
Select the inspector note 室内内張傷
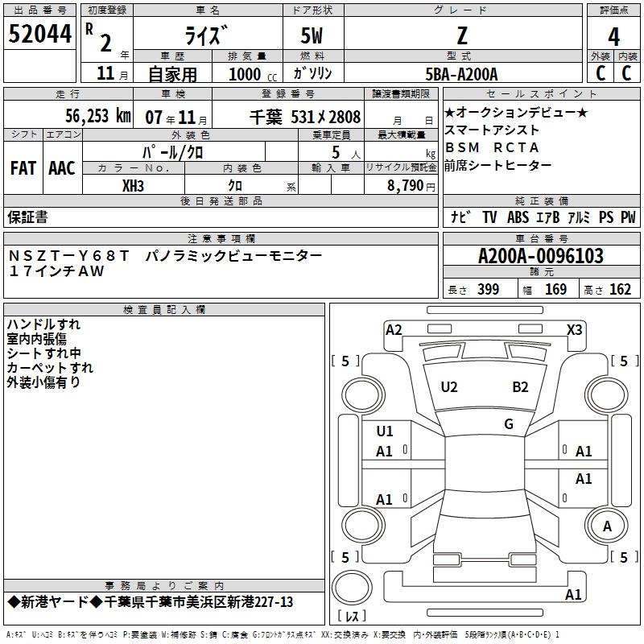coord(36,339)
